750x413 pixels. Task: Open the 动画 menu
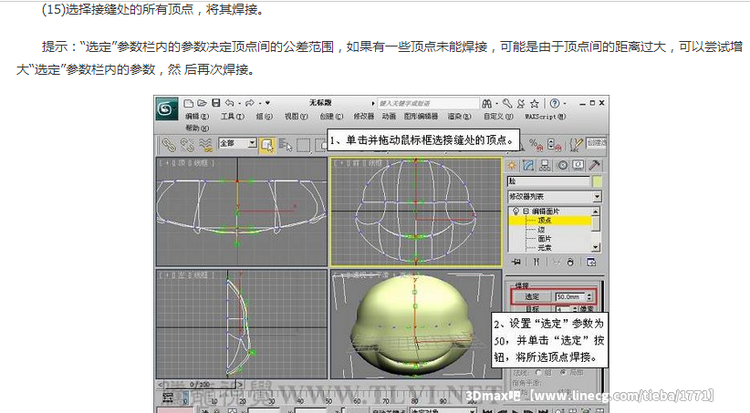click(x=389, y=116)
